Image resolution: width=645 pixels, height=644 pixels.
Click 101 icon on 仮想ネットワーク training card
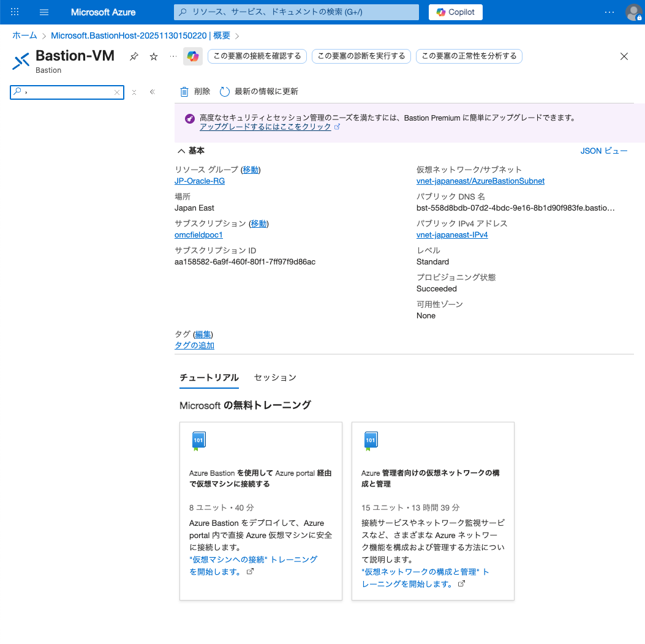(371, 441)
